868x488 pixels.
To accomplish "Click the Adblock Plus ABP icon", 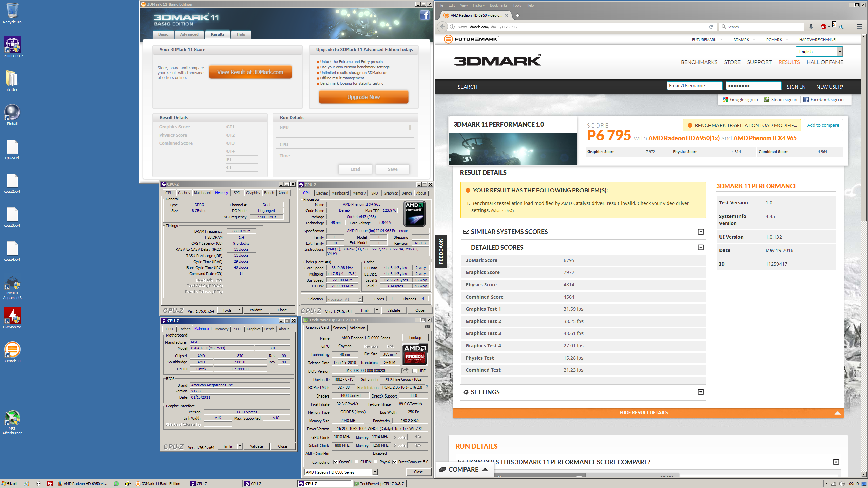I will 824,27.
